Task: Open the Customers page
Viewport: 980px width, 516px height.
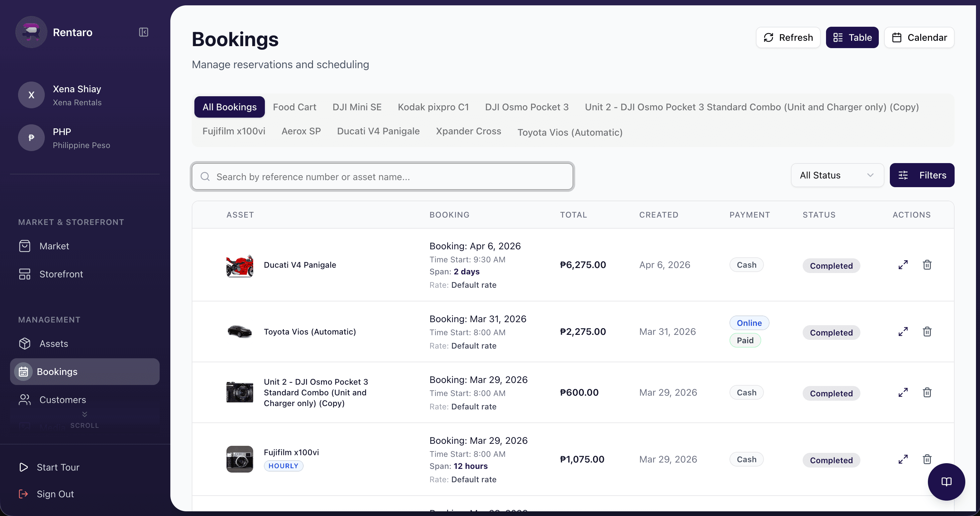Action: coord(85,400)
